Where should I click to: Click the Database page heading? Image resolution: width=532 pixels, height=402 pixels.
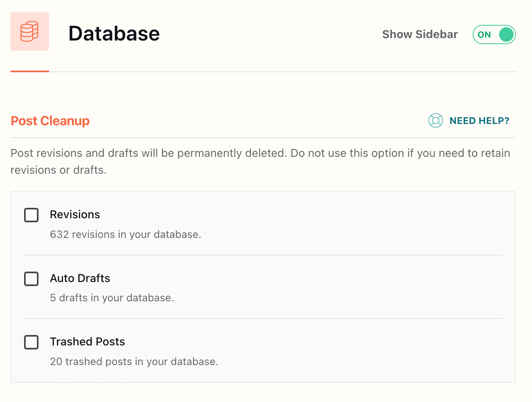[x=114, y=33]
